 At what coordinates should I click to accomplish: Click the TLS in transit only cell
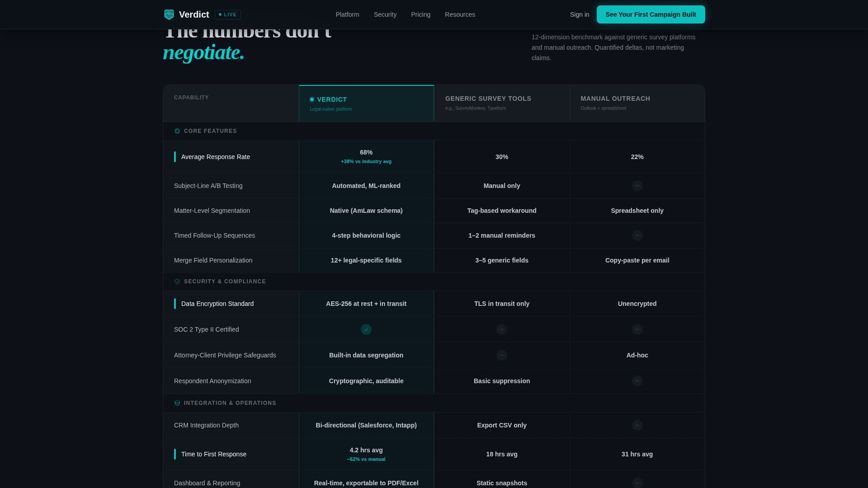coord(502,304)
